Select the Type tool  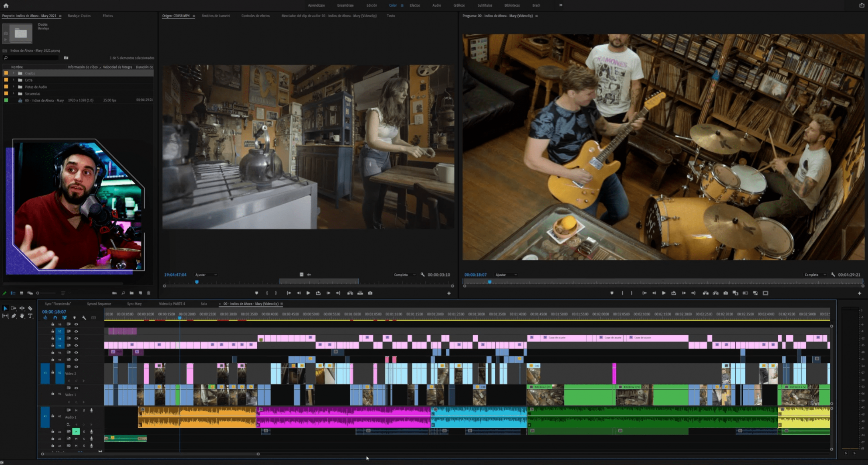point(30,316)
